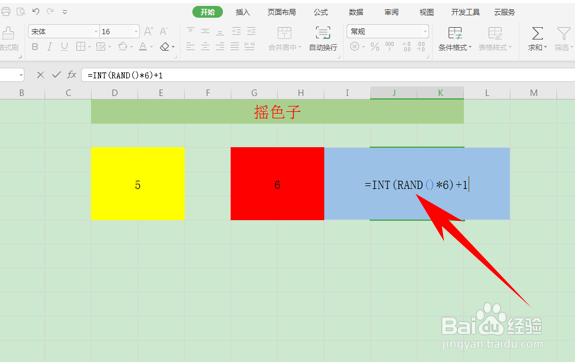Click the 自动换行 wrap text button
The width and height of the screenshot is (575, 364).
tap(323, 38)
